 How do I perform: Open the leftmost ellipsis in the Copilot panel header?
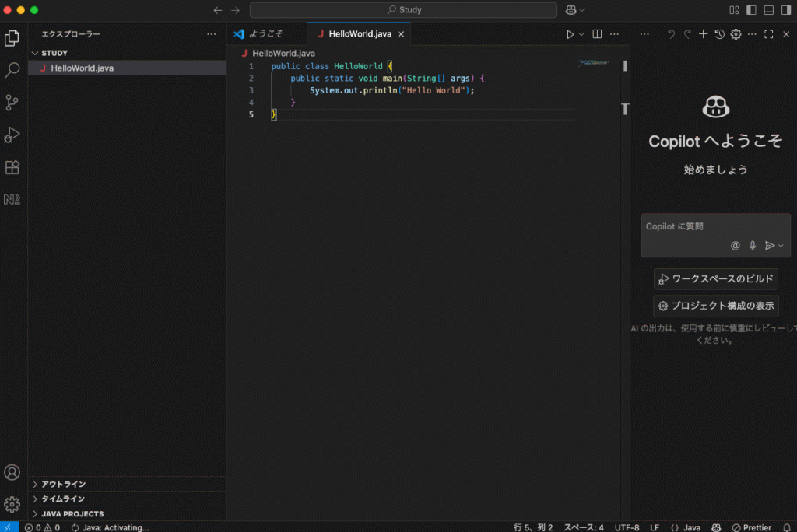[x=644, y=34]
